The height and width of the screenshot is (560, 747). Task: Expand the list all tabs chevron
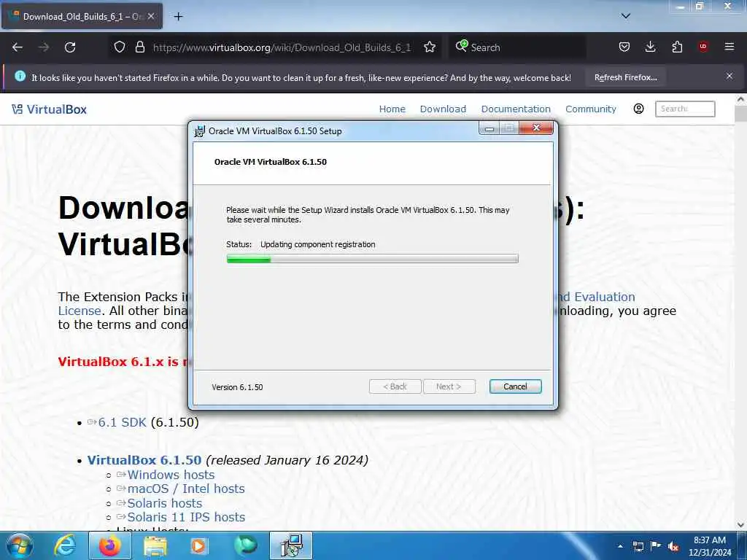point(625,16)
